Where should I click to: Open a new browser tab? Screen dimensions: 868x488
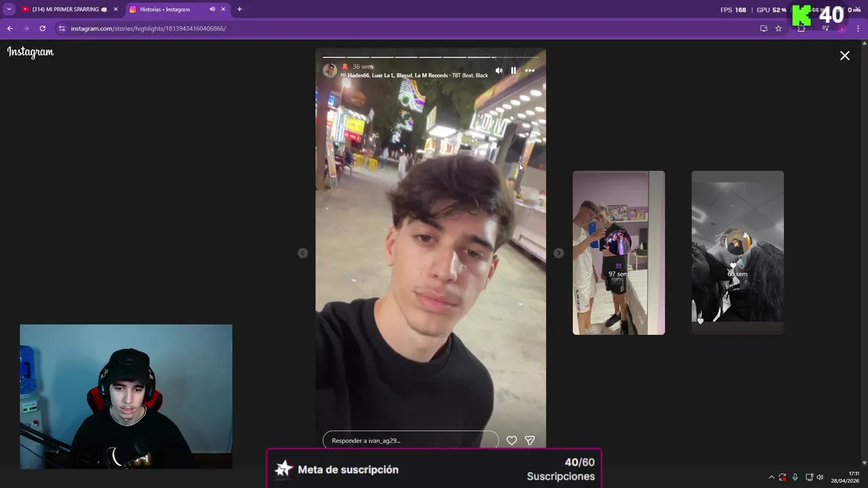pos(239,9)
